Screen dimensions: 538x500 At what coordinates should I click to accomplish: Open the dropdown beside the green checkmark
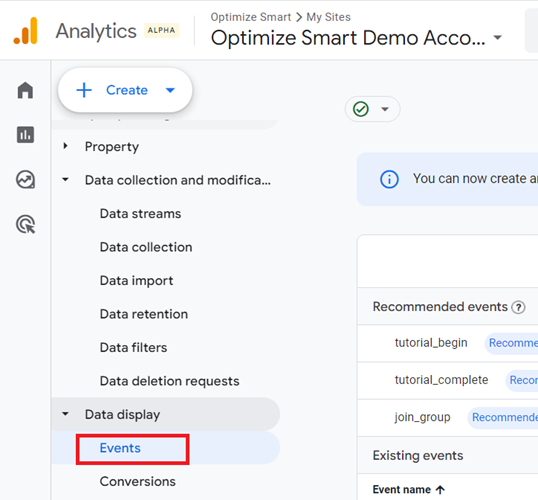click(x=385, y=109)
